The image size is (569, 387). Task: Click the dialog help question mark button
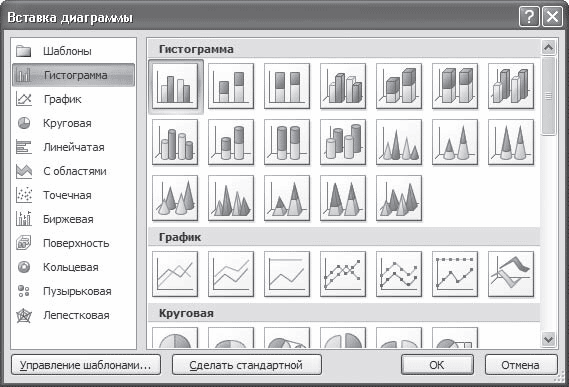[529, 17]
